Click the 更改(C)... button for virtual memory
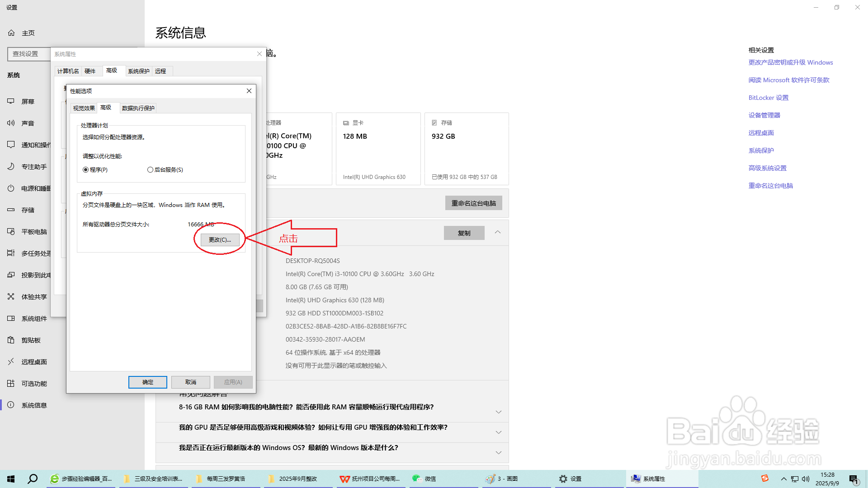 219,239
